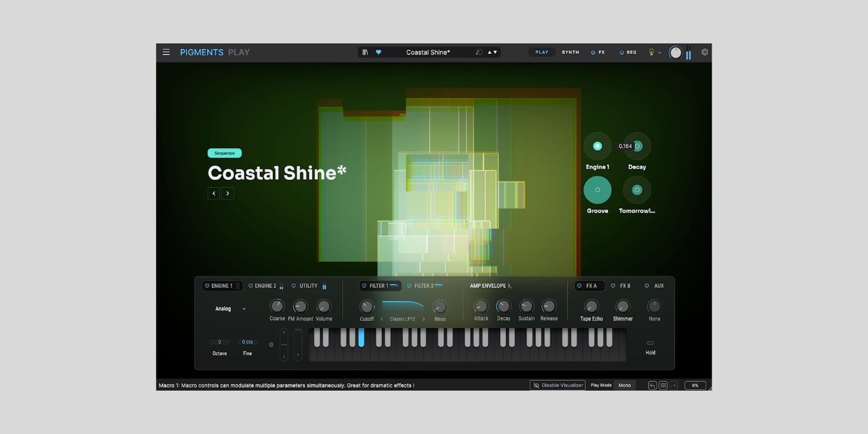
Task: Click the Tape Echo effect knob
Action: point(591,306)
